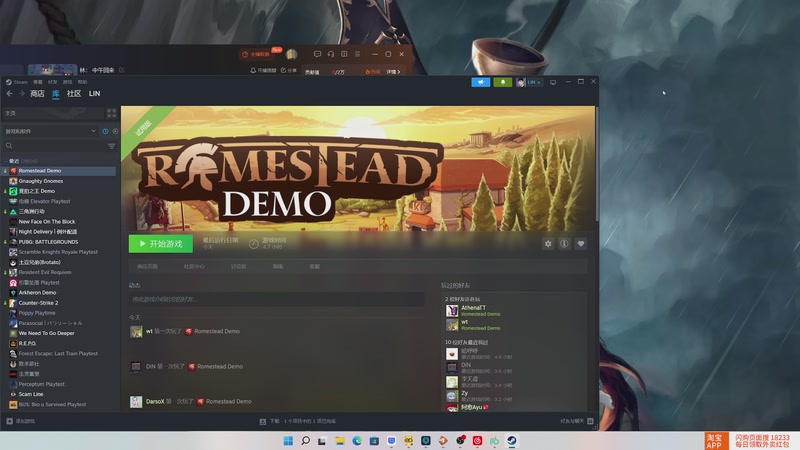Click the blue announcements megaphone button
The height and width of the screenshot is (450, 800).
481,82
